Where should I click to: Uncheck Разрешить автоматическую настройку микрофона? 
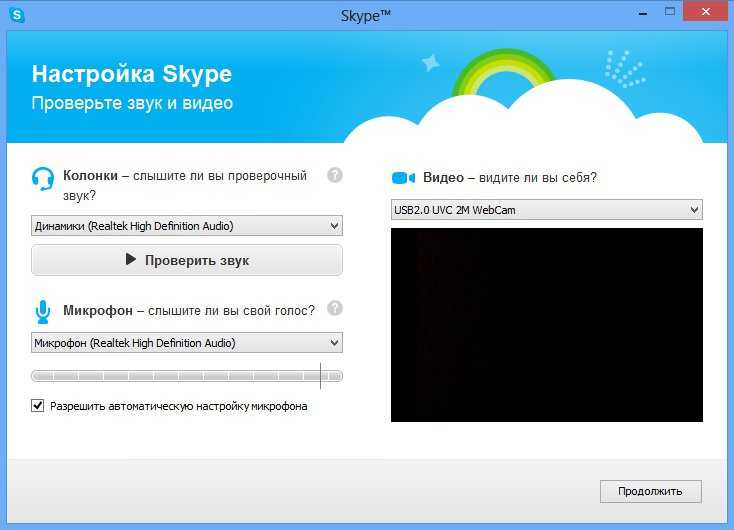pos(37,405)
